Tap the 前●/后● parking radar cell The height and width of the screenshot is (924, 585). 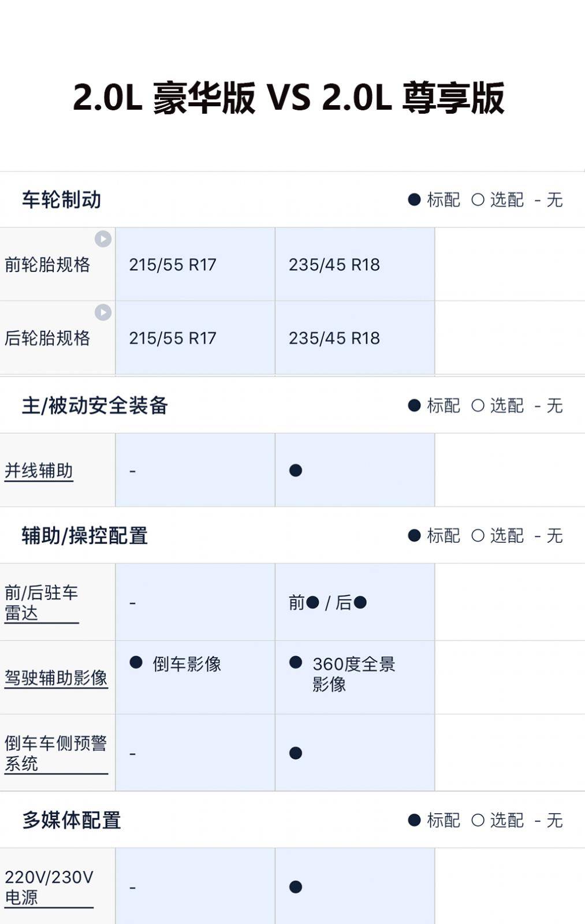(355, 602)
